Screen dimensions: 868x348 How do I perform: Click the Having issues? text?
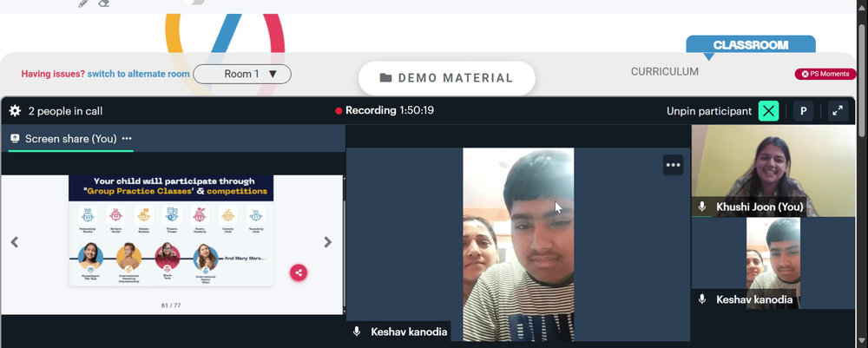[x=53, y=74]
